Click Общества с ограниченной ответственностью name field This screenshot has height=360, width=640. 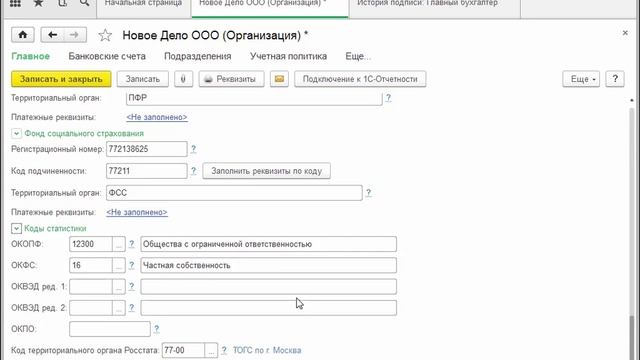[x=269, y=244]
